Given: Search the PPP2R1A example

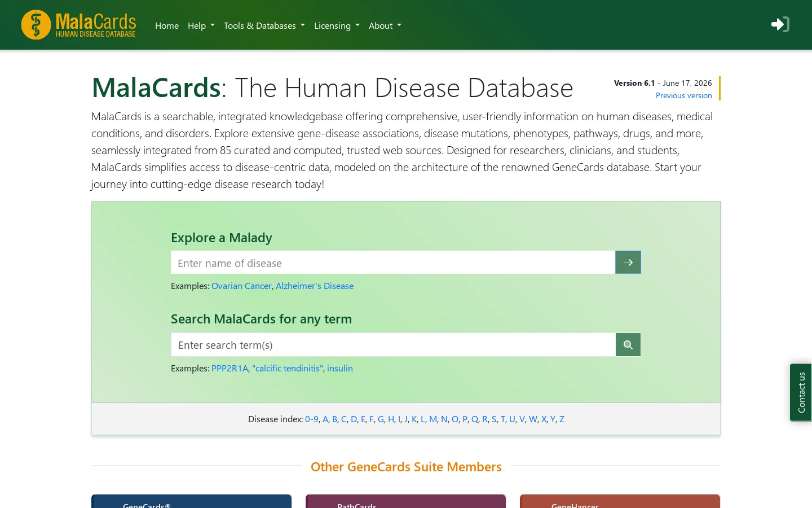Looking at the screenshot, I should [230, 368].
